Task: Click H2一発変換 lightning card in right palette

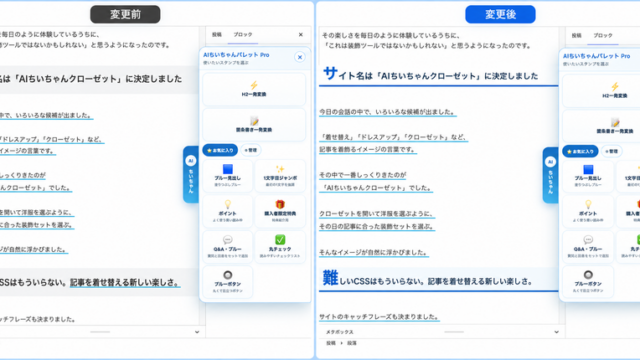Action: point(601,91)
